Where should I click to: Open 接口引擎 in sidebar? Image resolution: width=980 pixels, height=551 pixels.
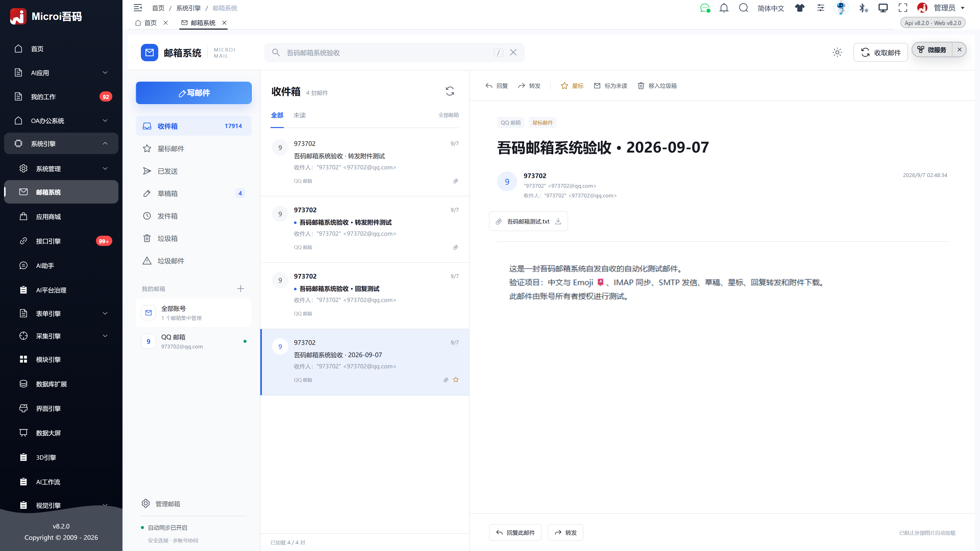pos(61,241)
